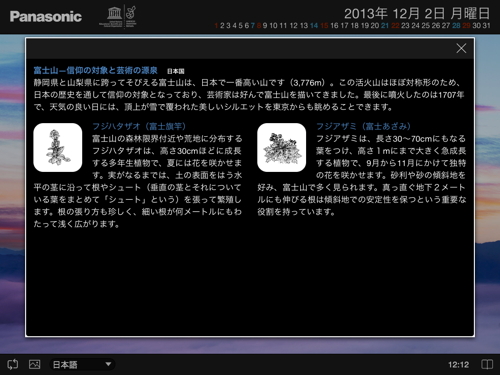The width and height of the screenshot is (500, 375).
Task: Click the フジアザミ（富士あざみ）heading
Action: [x=363, y=126]
